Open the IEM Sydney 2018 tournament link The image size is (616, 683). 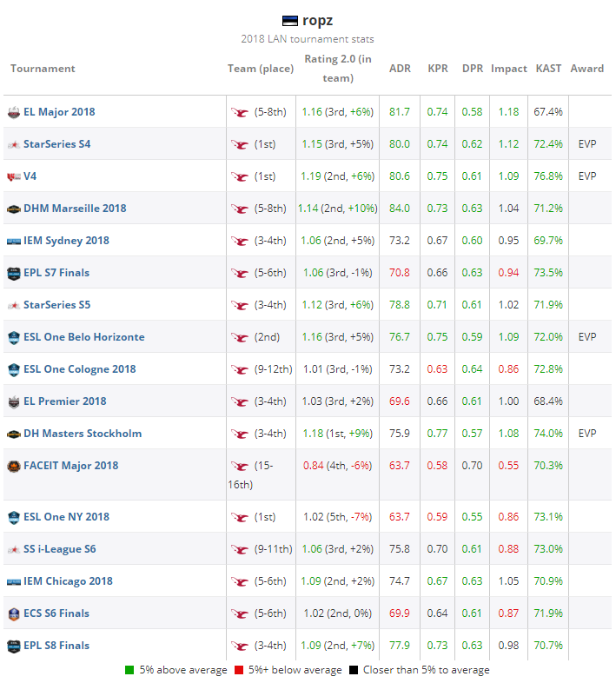[x=66, y=241]
